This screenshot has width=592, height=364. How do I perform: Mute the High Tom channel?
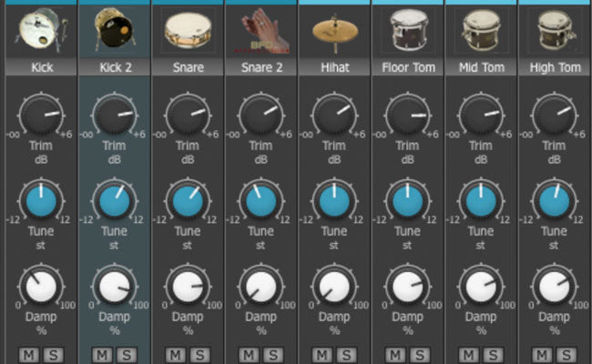[544, 354]
